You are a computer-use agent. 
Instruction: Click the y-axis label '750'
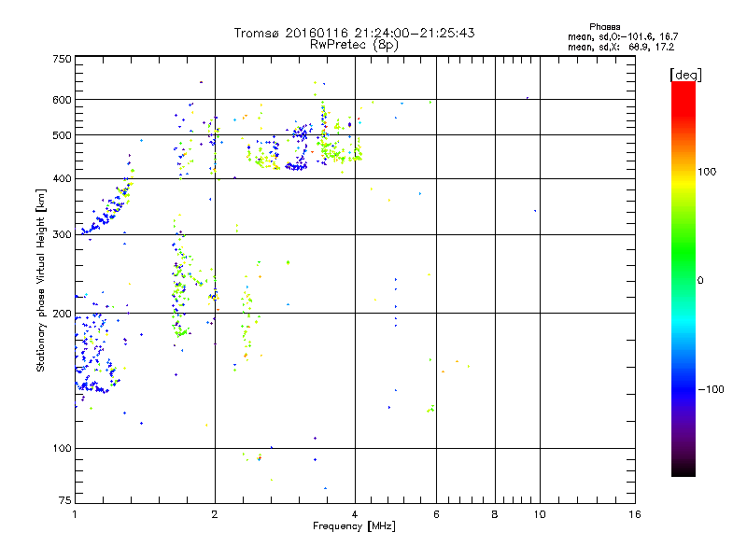[x=62, y=59]
